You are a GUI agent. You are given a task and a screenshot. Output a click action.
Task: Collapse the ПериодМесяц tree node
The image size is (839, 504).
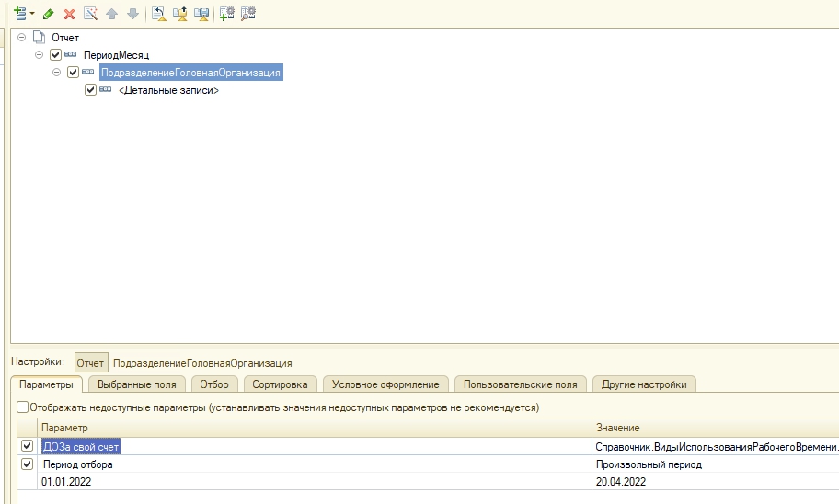[40, 55]
